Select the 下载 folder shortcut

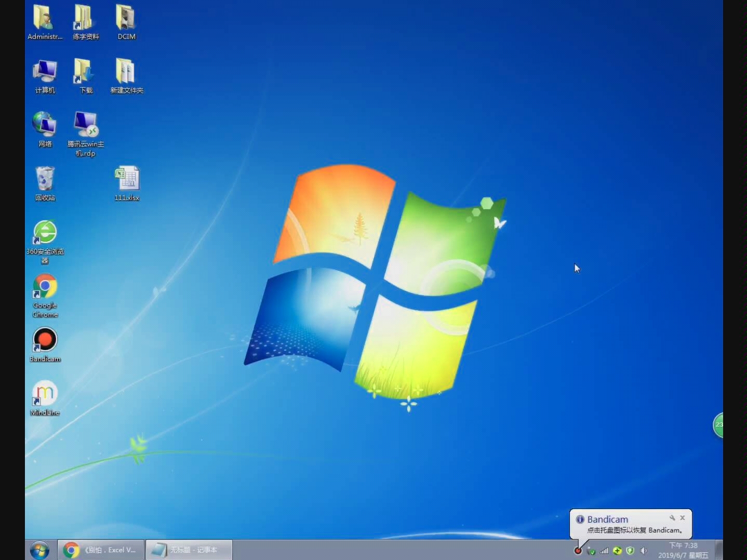(x=86, y=76)
